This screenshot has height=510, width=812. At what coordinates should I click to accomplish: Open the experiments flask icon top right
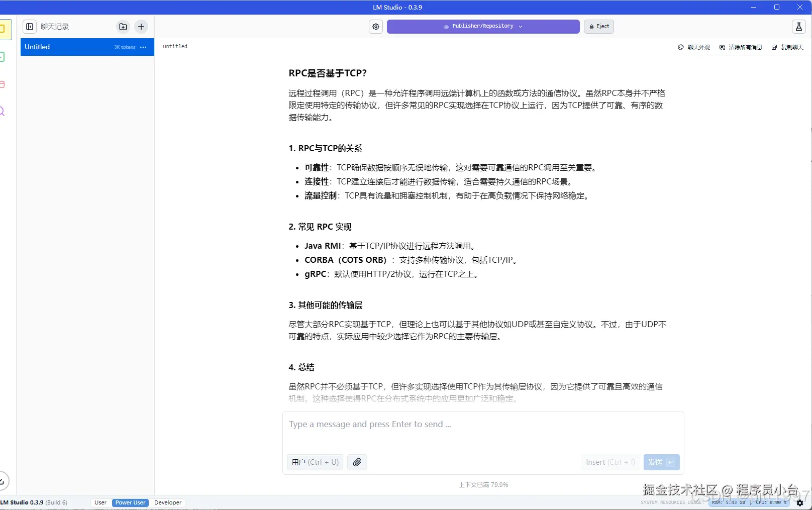(799, 27)
